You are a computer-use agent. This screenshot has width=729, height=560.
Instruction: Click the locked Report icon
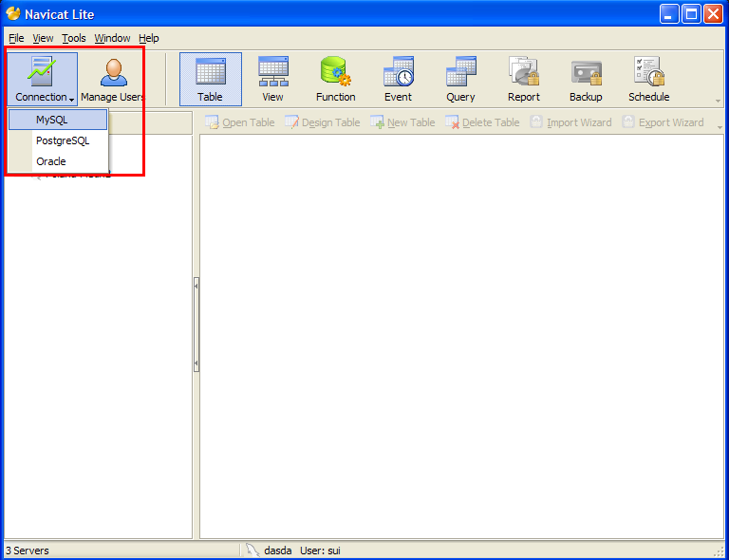(524, 79)
